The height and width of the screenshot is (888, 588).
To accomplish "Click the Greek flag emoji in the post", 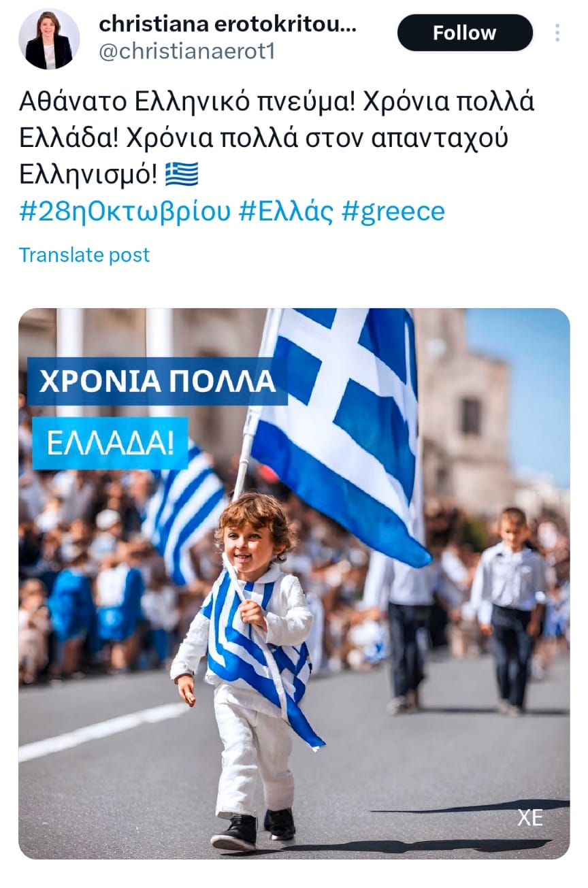I will point(182,174).
